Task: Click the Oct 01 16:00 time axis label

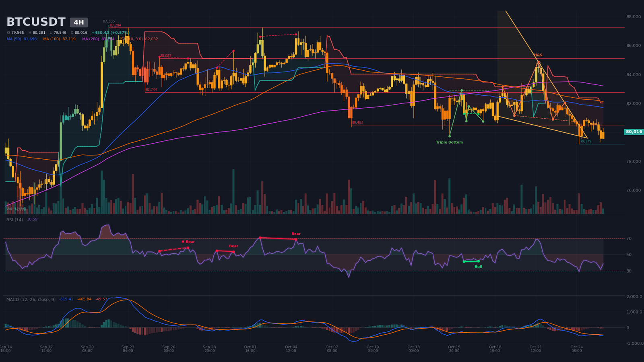Action: (250, 349)
